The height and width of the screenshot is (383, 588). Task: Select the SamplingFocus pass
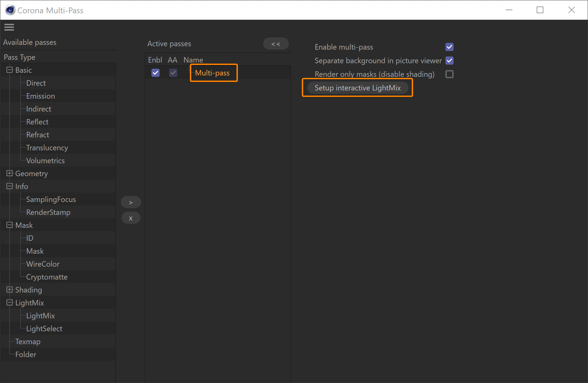tap(51, 199)
